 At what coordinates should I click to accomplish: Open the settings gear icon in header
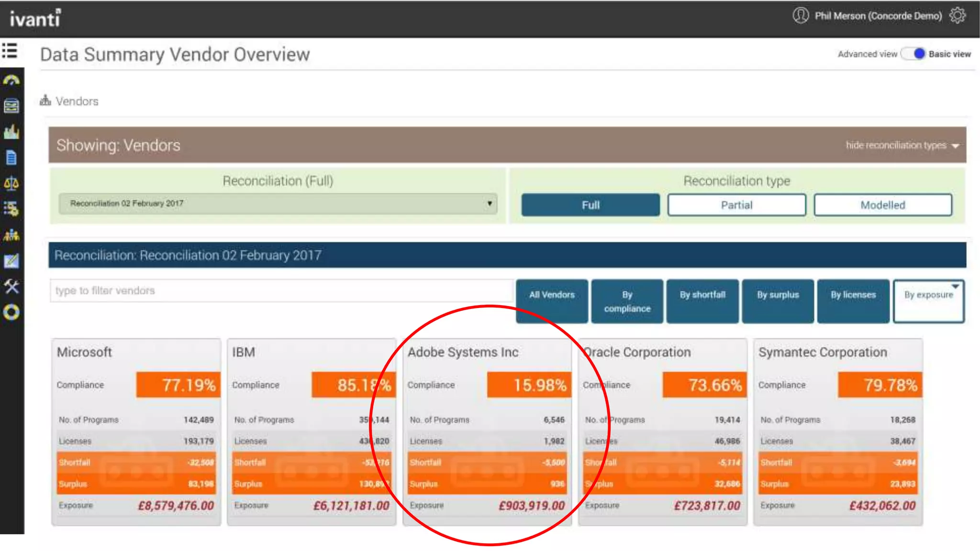click(958, 15)
